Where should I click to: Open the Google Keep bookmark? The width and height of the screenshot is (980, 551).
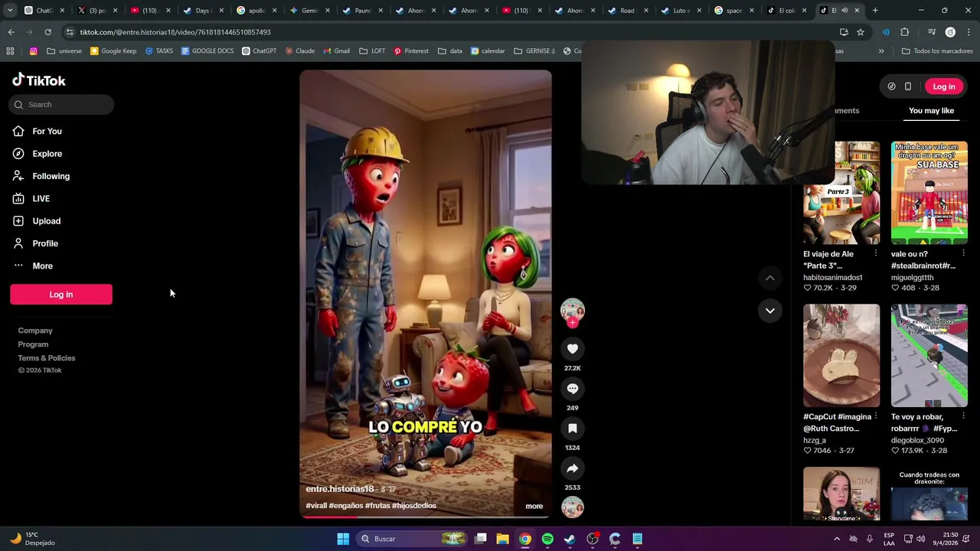coord(113,51)
